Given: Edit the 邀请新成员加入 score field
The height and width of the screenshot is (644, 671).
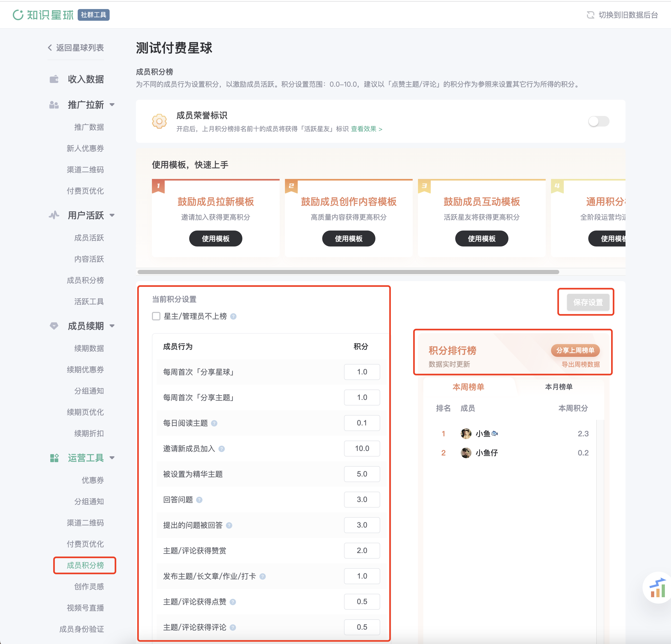Looking at the screenshot, I should coord(362,448).
